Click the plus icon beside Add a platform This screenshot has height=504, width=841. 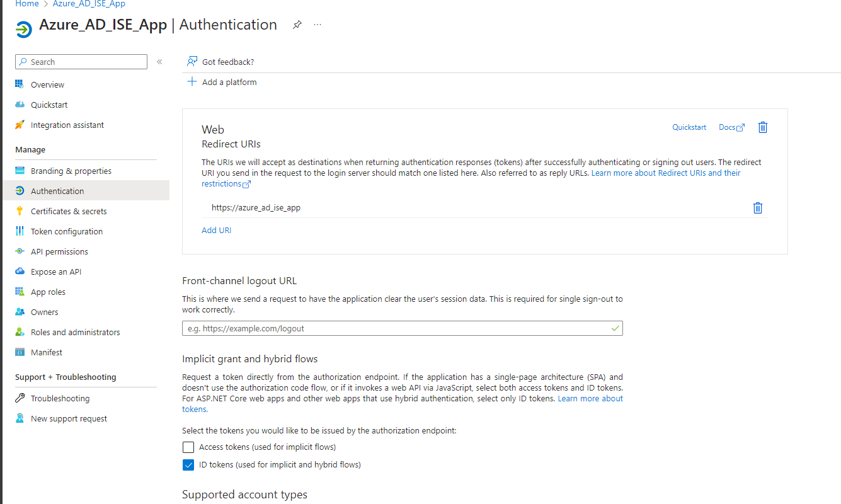coord(192,82)
